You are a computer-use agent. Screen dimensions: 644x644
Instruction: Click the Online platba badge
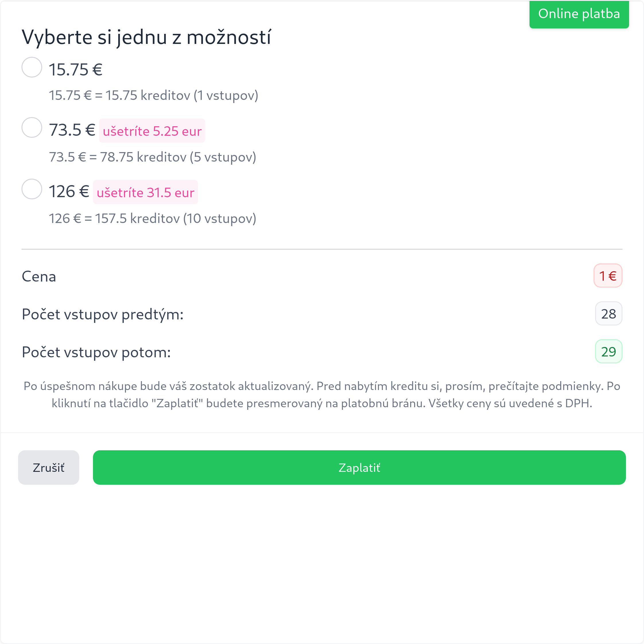[x=579, y=14]
